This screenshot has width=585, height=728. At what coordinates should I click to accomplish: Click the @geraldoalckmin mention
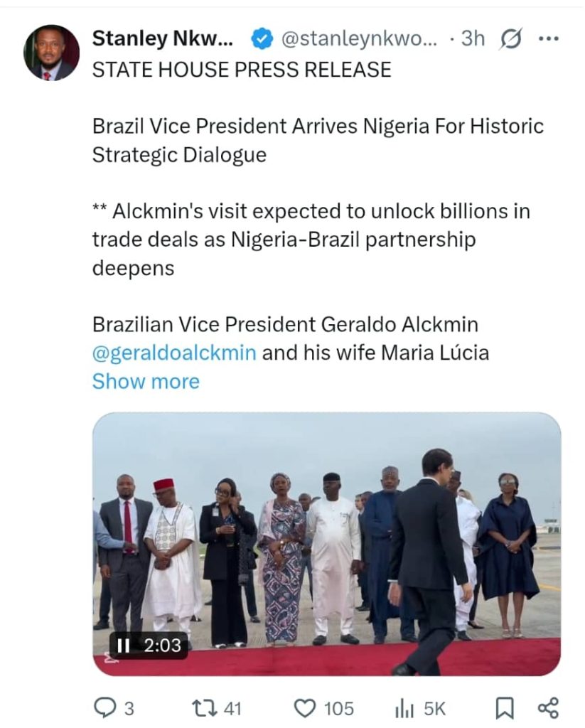[x=174, y=353]
